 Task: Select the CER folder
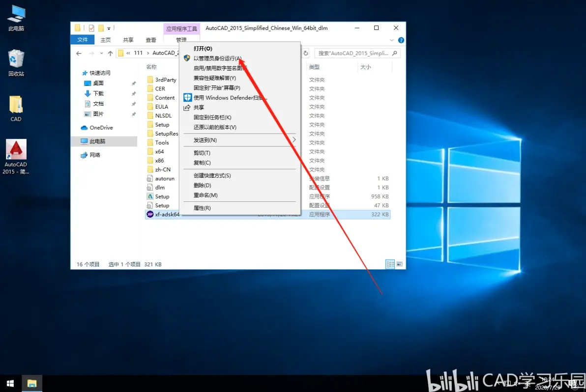click(156, 88)
